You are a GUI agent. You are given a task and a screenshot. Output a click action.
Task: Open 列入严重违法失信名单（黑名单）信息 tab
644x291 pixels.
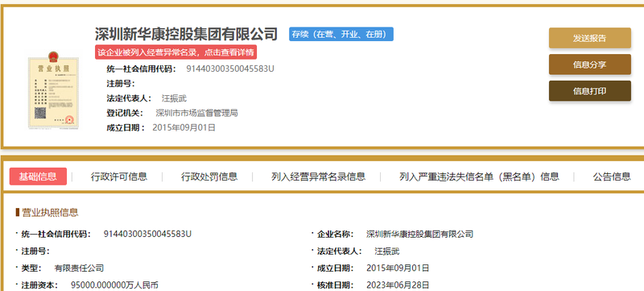pos(479,177)
